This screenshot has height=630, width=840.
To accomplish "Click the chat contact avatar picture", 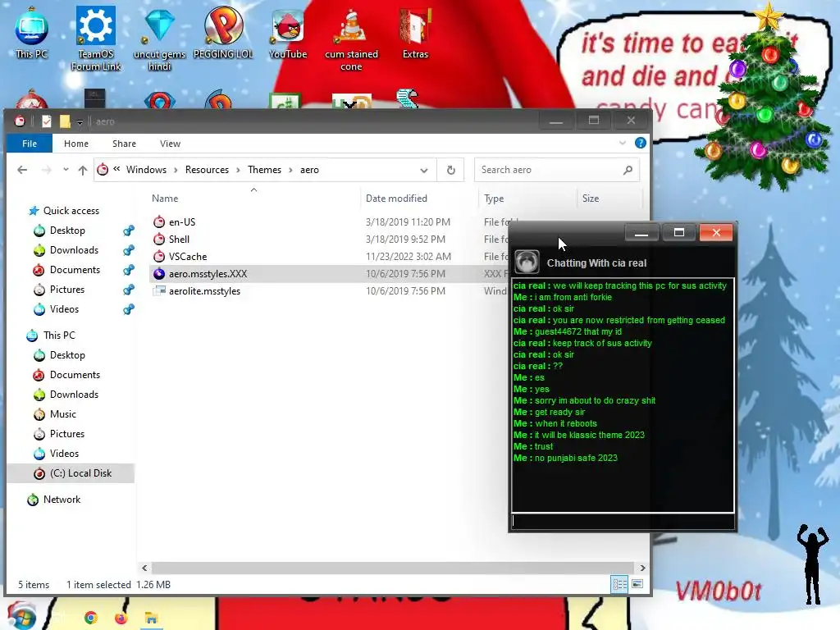I will click(x=527, y=262).
